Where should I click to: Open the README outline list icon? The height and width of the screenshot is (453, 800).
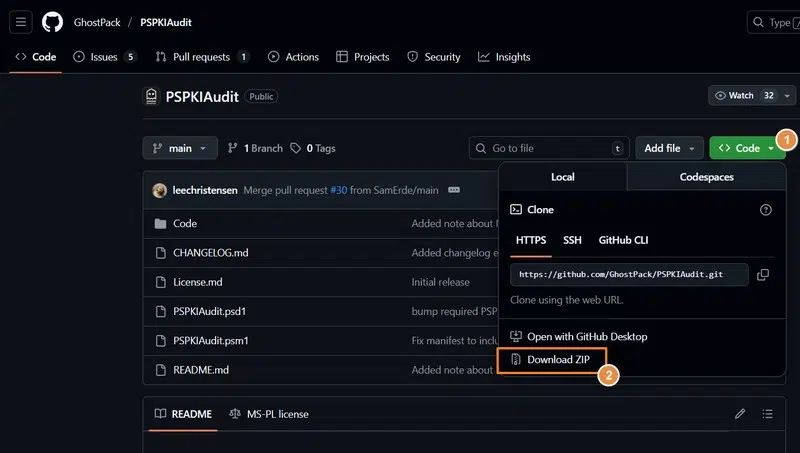(768, 414)
